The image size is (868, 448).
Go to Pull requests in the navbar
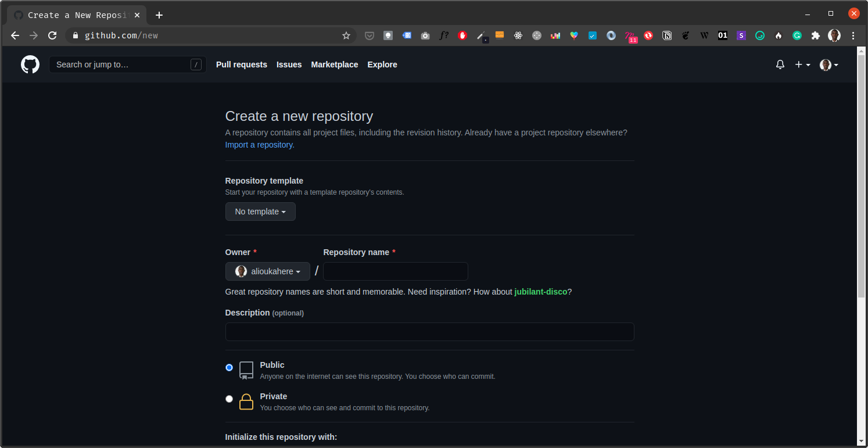coord(241,64)
